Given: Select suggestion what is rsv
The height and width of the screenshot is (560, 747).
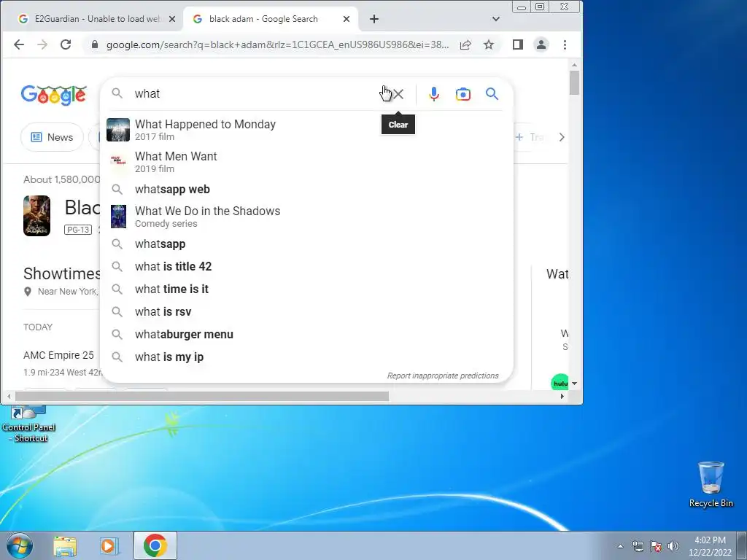Looking at the screenshot, I should [x=307, y=311].
